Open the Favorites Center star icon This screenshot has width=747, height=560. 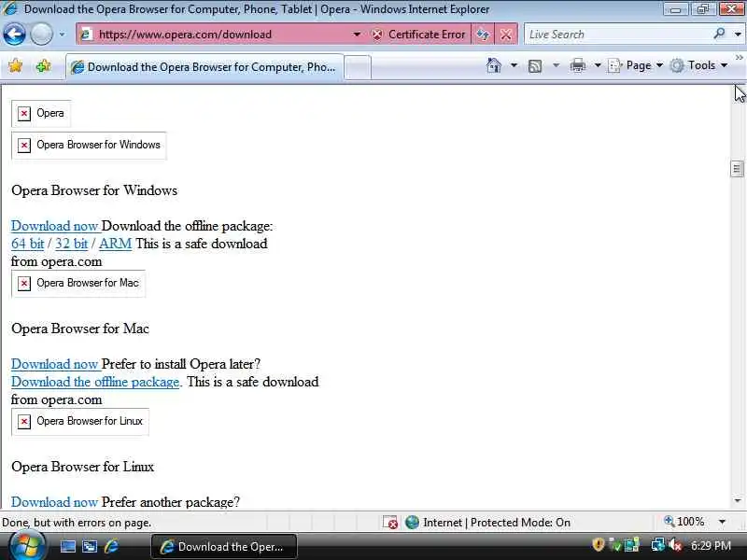point(16,65)
